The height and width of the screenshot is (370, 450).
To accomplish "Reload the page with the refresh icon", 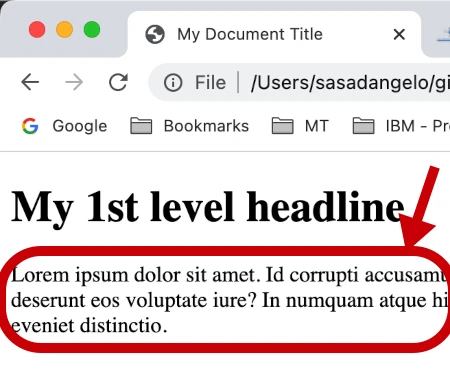I will click(118, 82).
